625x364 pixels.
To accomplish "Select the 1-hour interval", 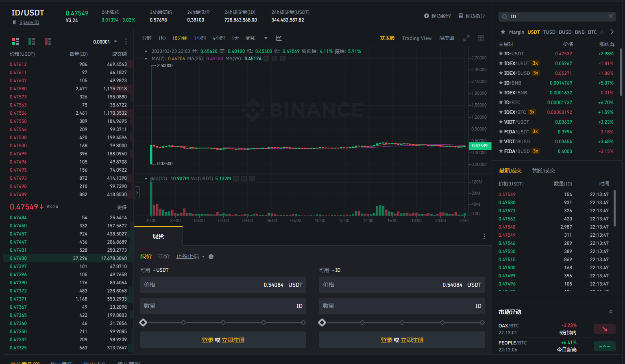I will [x=200, y=38].
